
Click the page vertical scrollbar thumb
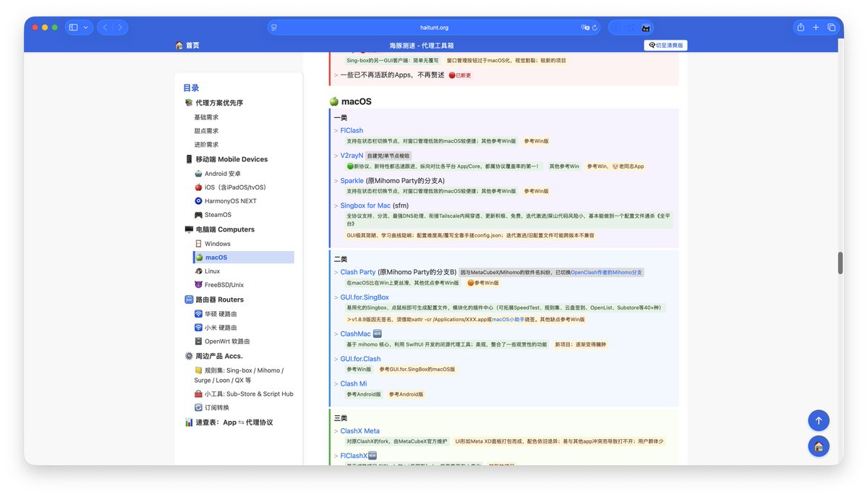[840, 263]
